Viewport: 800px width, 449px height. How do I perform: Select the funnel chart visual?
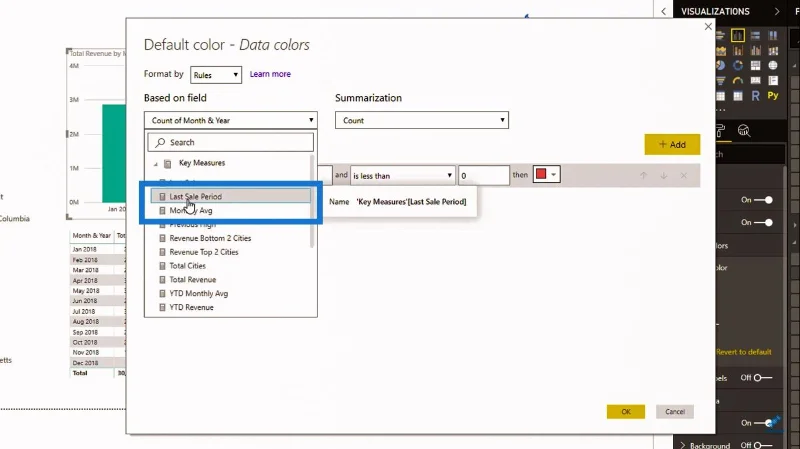tap(720, 81)
